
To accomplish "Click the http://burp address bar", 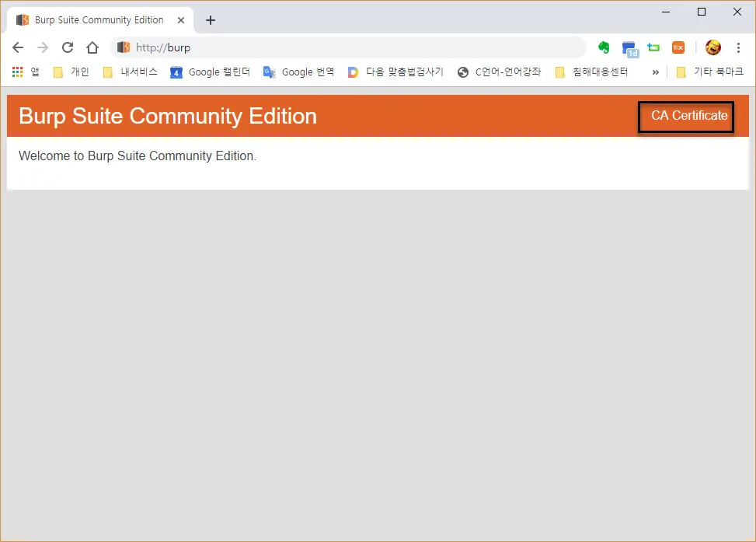I will click(x=348, y=47).
